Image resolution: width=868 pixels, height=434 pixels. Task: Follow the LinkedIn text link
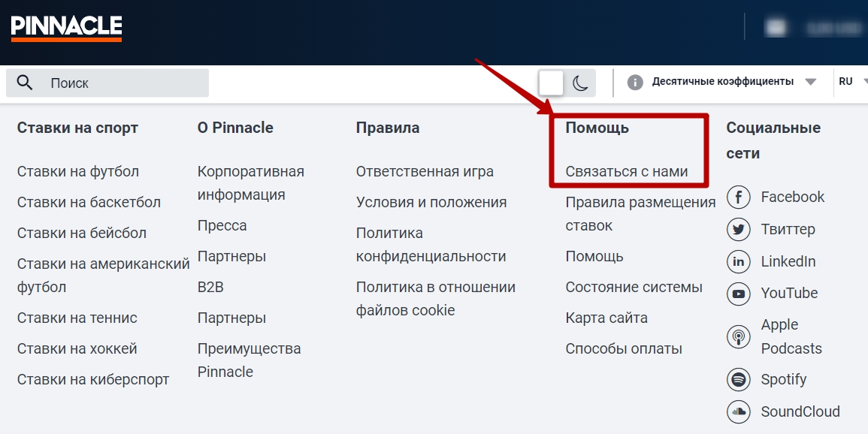click(x=788, y=261)
